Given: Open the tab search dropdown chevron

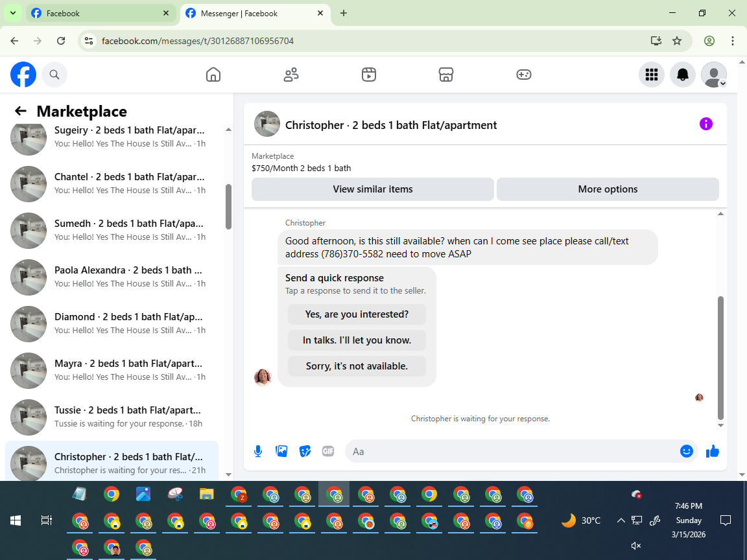Looking at the screenshot, I should coord(13,14).
